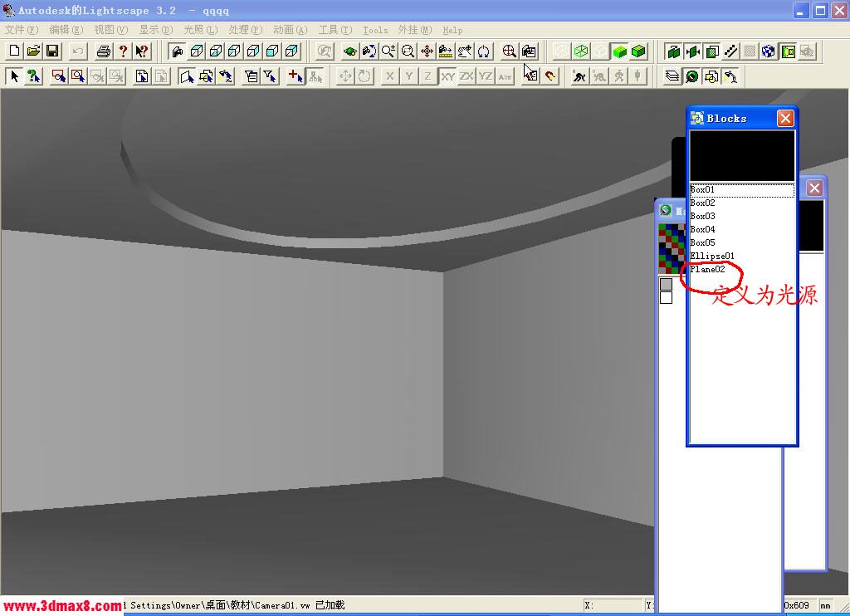Pick the Query Select tool
850x616 pixels.
33,76
